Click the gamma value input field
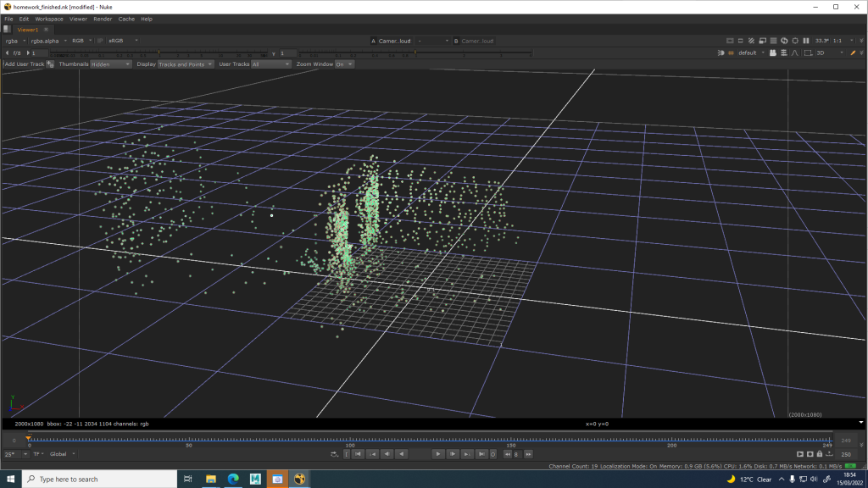The height and width of the screenshot is (488, 868). tap(288, 53)
